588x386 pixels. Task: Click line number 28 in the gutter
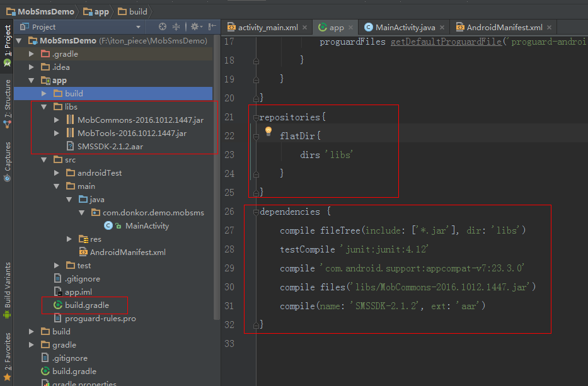click(229, 249)
